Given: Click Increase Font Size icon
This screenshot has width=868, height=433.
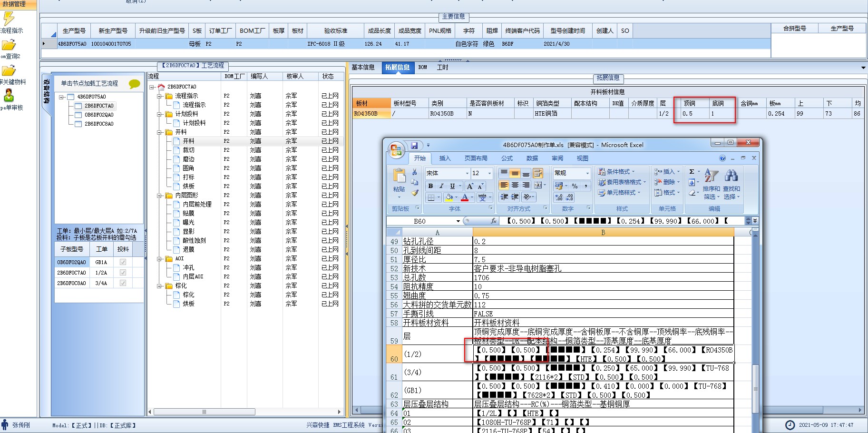Looking at the screenshot, I should (470, 186).
